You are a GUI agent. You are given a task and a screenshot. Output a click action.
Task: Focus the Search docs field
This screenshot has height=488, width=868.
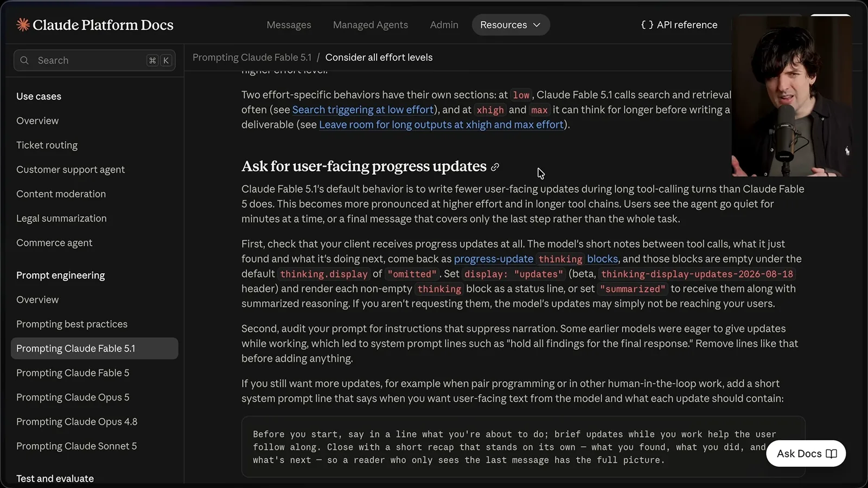click(94, 60)
